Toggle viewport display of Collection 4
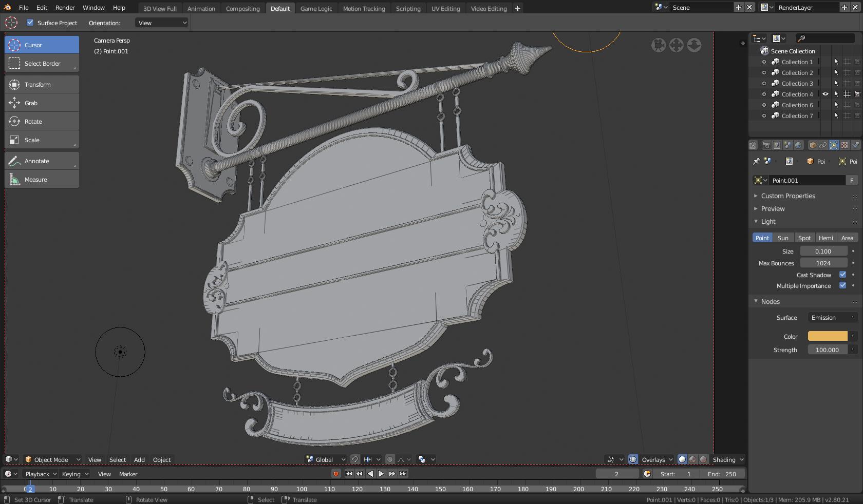The image size is (863, 504). point(847,94)
